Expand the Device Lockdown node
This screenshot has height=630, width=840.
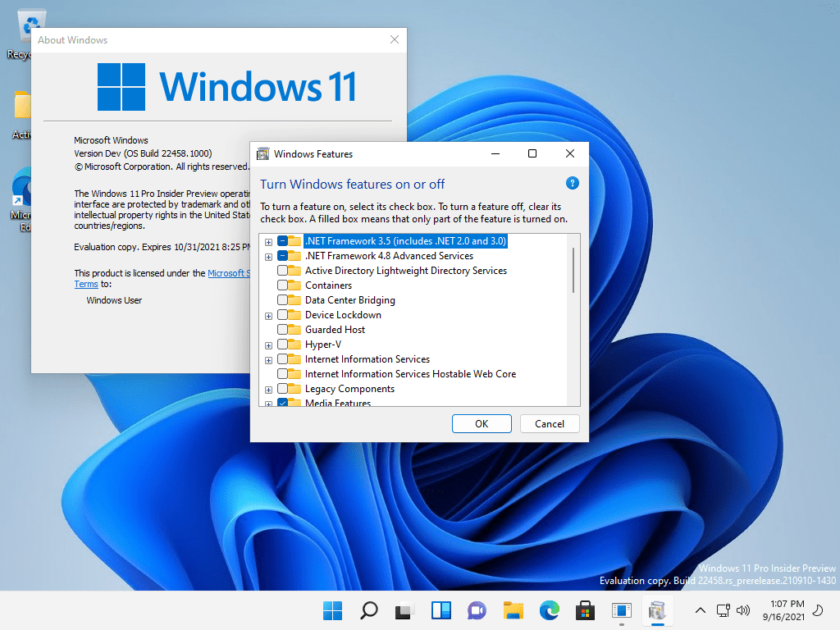[x=268, y=316]
